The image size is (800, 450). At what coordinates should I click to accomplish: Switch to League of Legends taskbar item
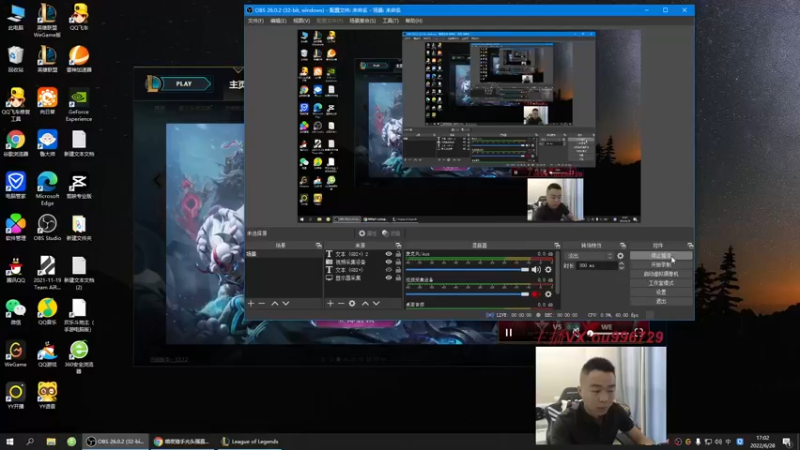[250, 441]
